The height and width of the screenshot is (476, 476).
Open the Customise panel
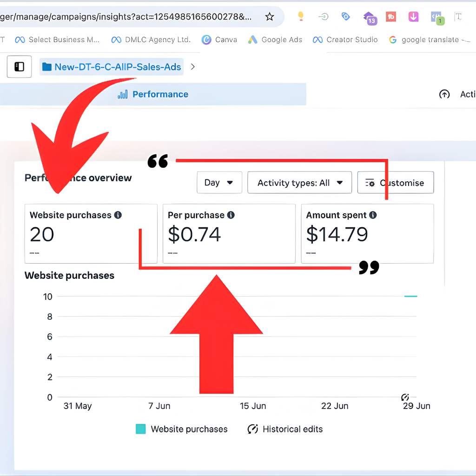click(x=395, y=182)
